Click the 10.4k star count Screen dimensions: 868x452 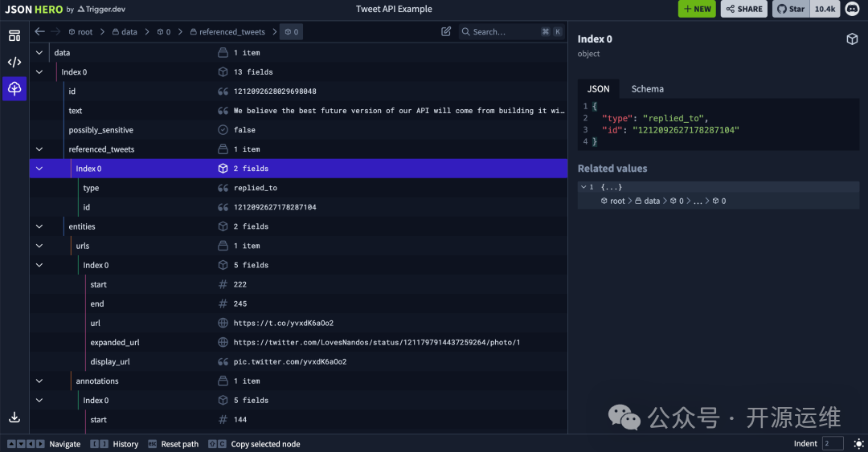click(x=825, y=9)
